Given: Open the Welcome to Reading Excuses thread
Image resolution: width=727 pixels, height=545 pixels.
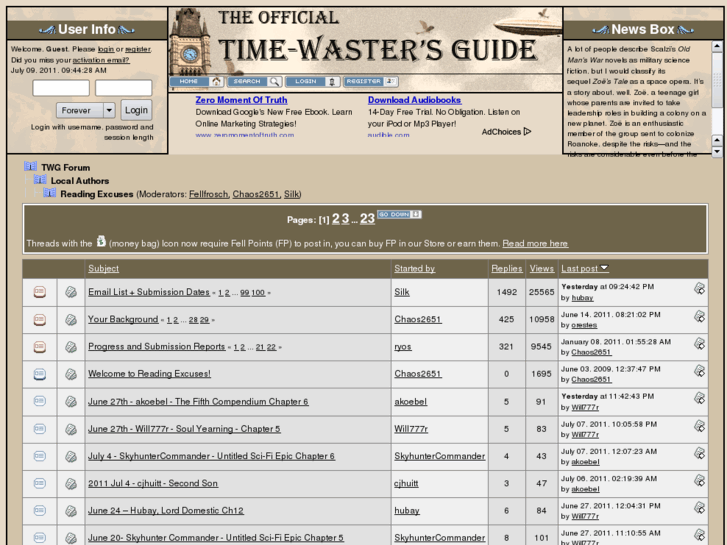Looking at the screenshot, I should (149, 374).
